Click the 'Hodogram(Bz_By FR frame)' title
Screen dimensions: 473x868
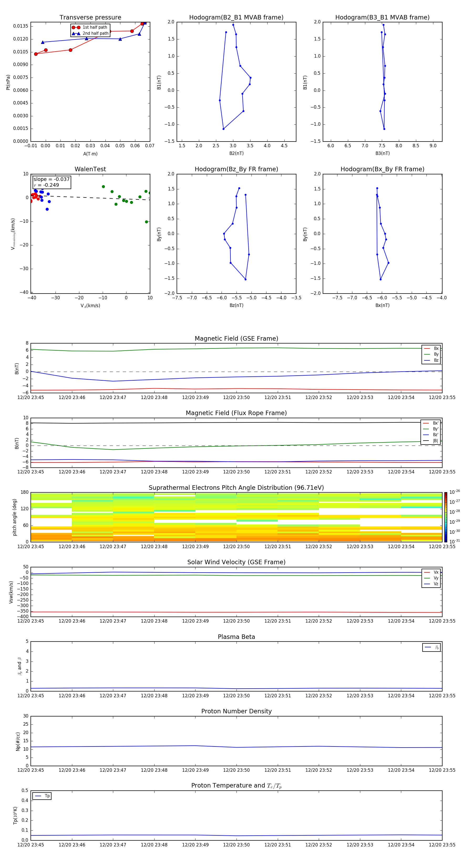tap(236, 169)
